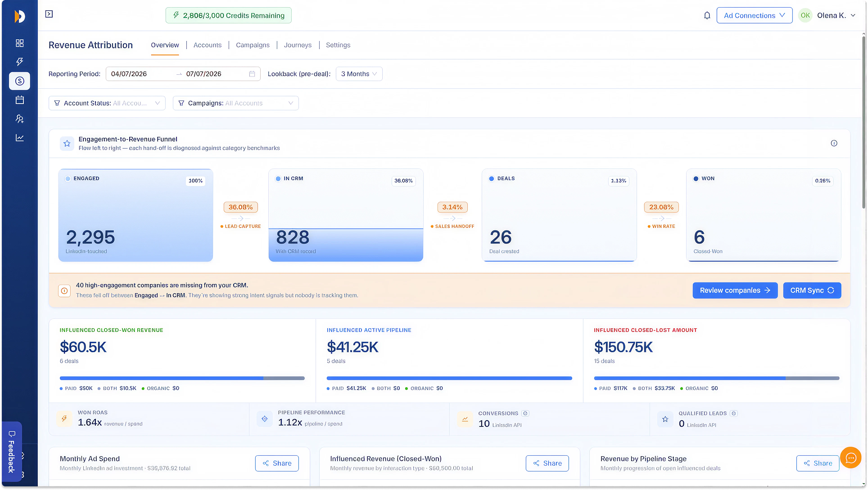Viewport: 868px width, 490px height.
Task: Expand sidebar with the panel toggle icon
Action: [x=49, y=14]
